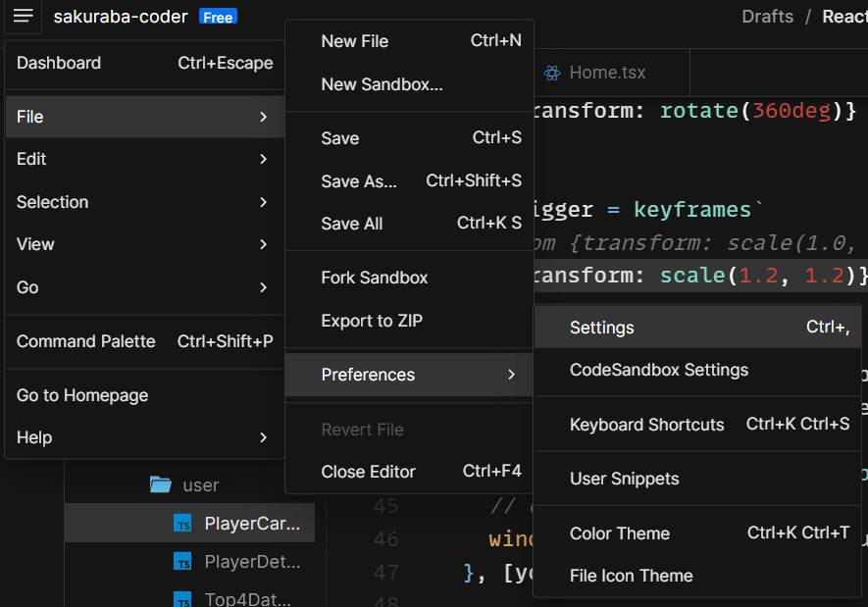Expand the Edit submenu chevron
The height and width of the screenshot is (607, 868).
264,160
